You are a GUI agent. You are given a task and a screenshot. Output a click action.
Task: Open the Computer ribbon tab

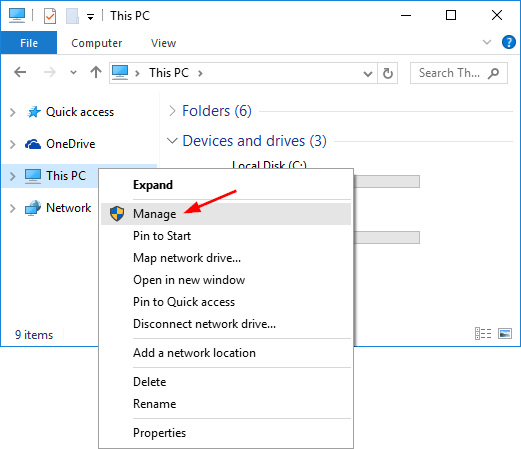(x=97, y=43)
